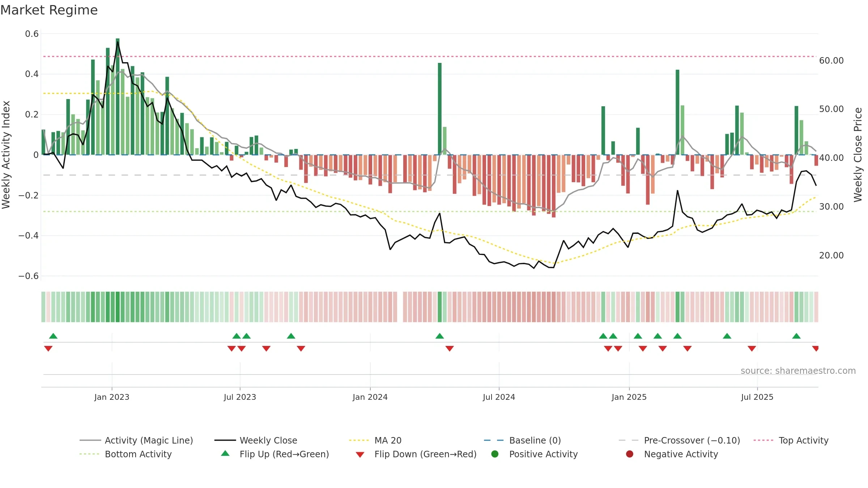Click the Weekly Activity Index axis label

click(6, 155)
